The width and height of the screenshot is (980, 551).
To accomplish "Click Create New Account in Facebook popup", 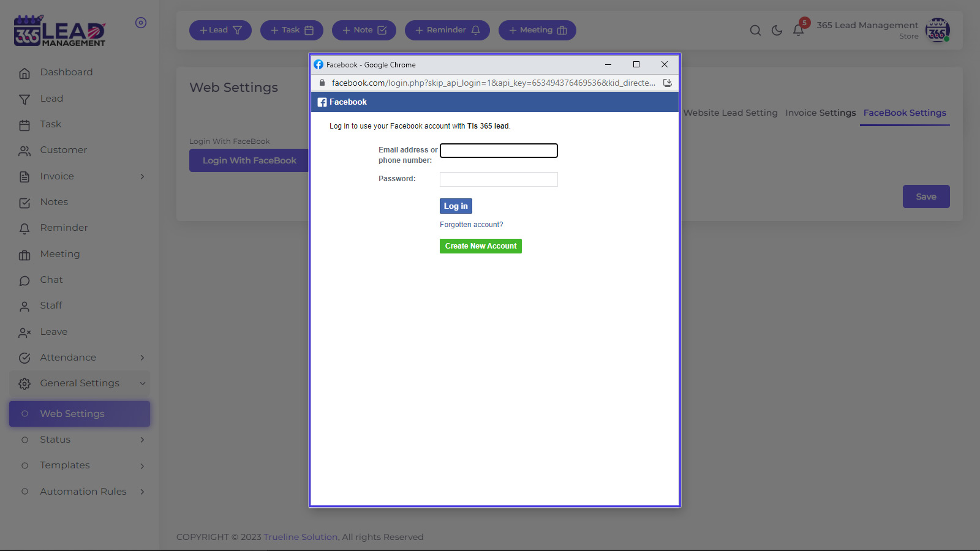I will point(481,246).
